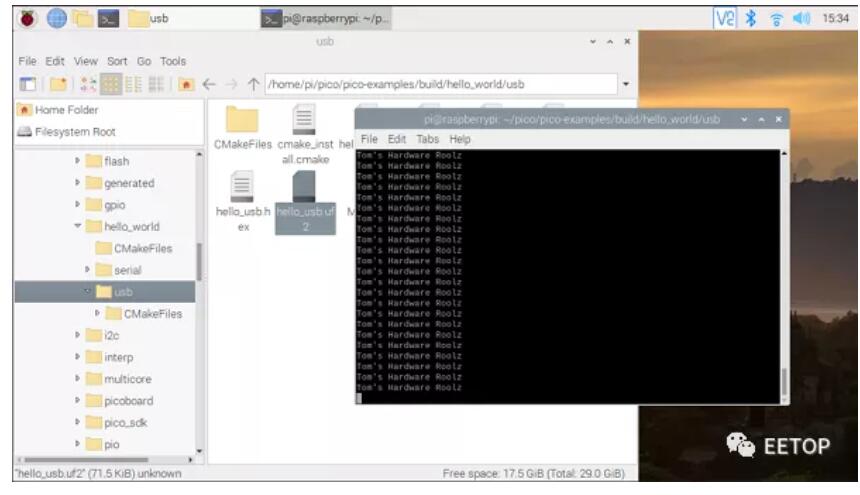This screenshot has width=860, height=495.
Task: Expand CMakeFiles under usb in tree
Action: coord(97,313)
